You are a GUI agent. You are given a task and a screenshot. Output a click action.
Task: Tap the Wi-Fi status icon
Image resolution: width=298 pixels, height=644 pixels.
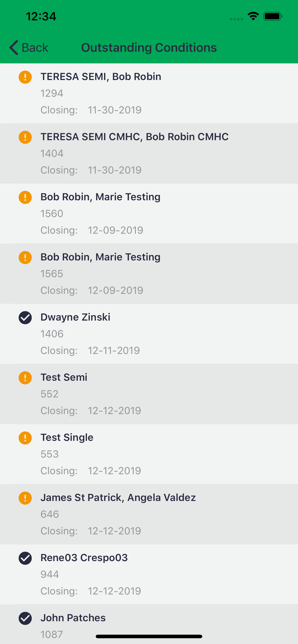pos(253,16)
